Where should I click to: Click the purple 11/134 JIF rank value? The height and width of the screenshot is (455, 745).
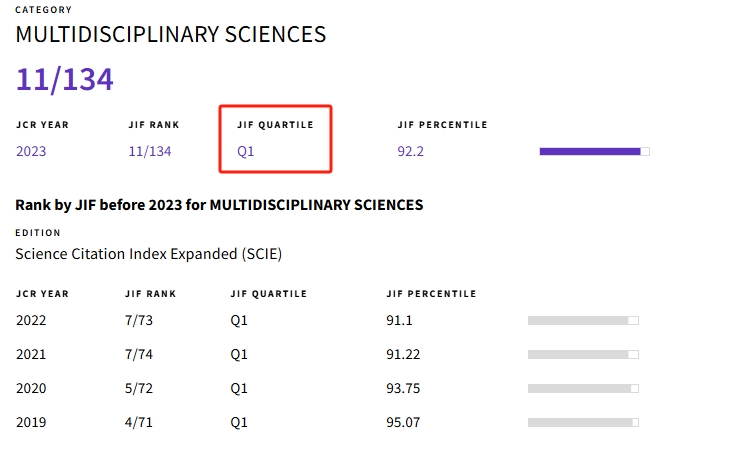tap(150, 152)
